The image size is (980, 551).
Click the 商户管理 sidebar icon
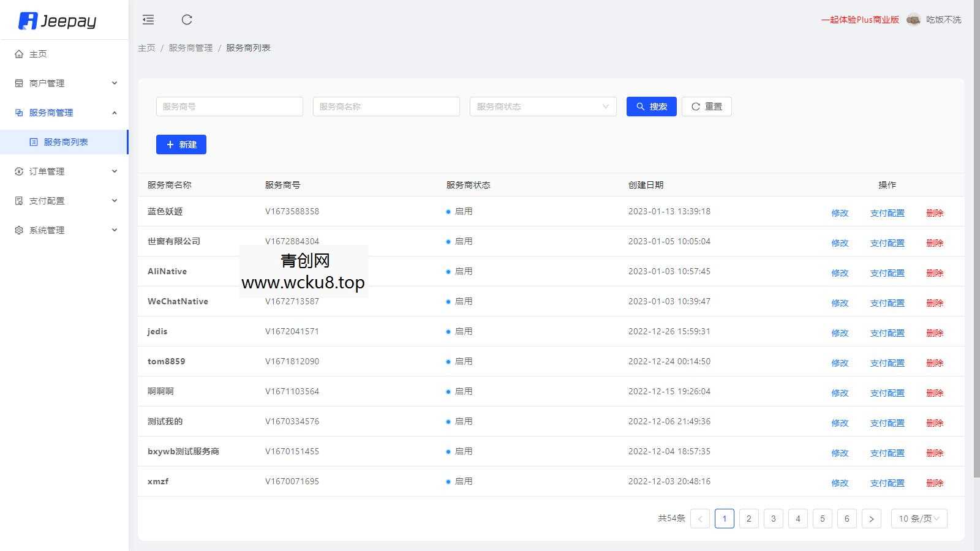point(18,83)
